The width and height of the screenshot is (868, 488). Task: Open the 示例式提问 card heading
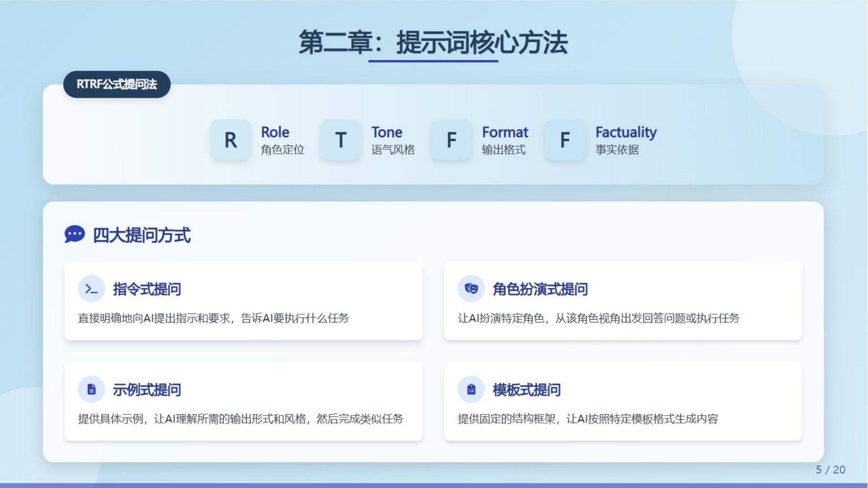pos(147,390)
